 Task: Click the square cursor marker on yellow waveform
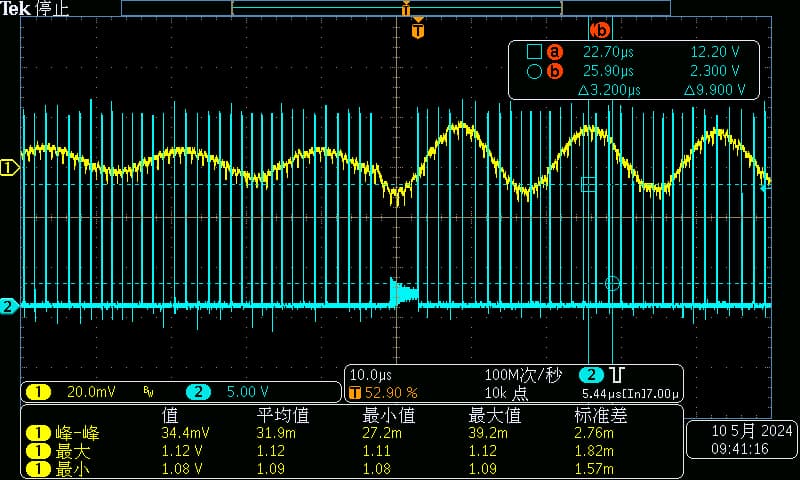coord(588,183)
